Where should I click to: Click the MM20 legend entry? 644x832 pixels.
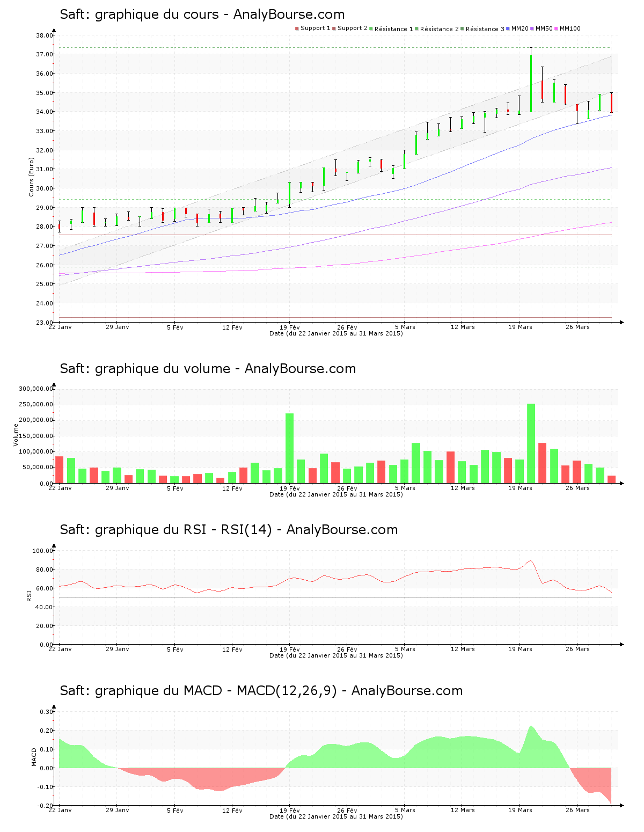coord(517,28)
